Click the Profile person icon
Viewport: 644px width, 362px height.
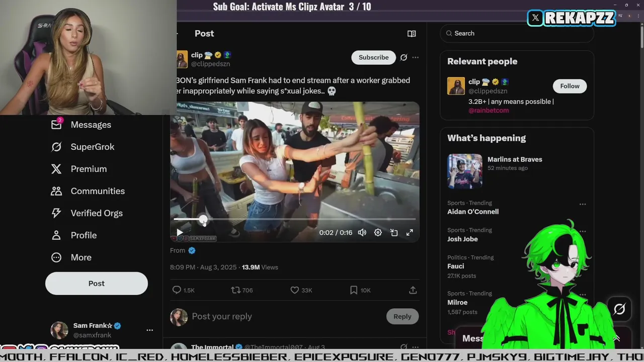(x=56, y=235)
